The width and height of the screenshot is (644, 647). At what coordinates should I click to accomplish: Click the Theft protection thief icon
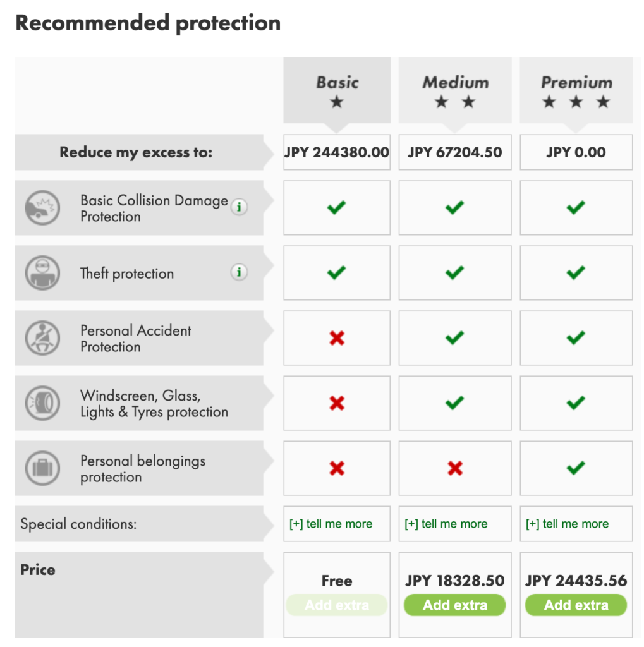pos(42,274)
